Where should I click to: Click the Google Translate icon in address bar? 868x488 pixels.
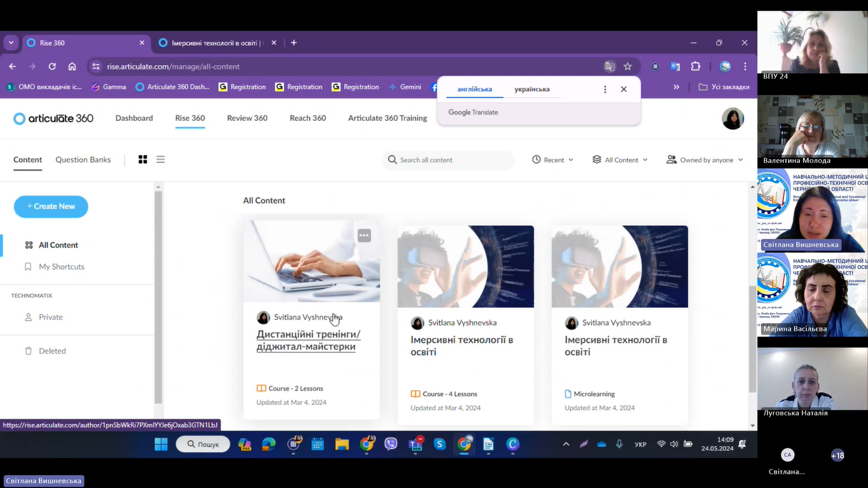click(x=609, y=67)
